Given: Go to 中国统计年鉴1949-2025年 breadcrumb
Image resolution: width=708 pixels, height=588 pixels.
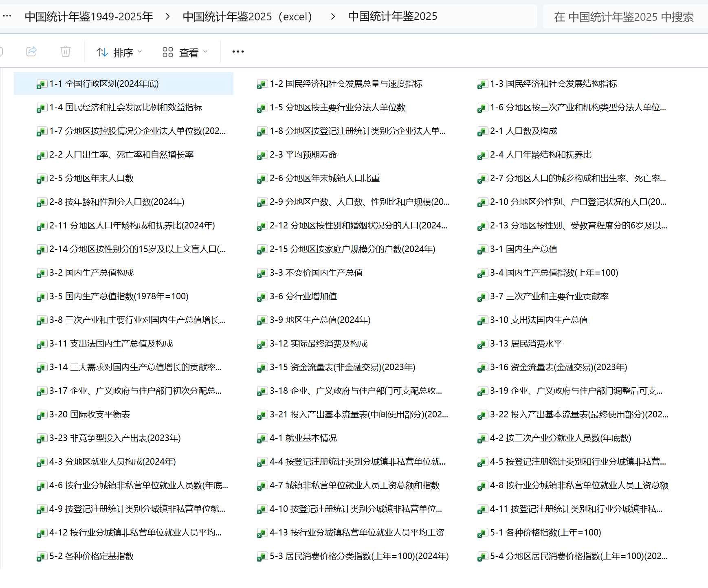Looking at the screenshot, I should 89,17.
